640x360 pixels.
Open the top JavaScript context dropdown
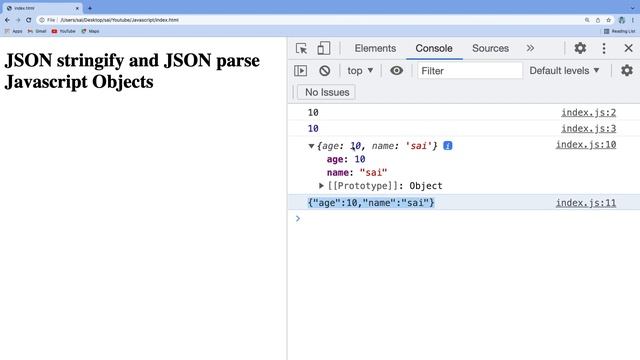tap(360, 71)
